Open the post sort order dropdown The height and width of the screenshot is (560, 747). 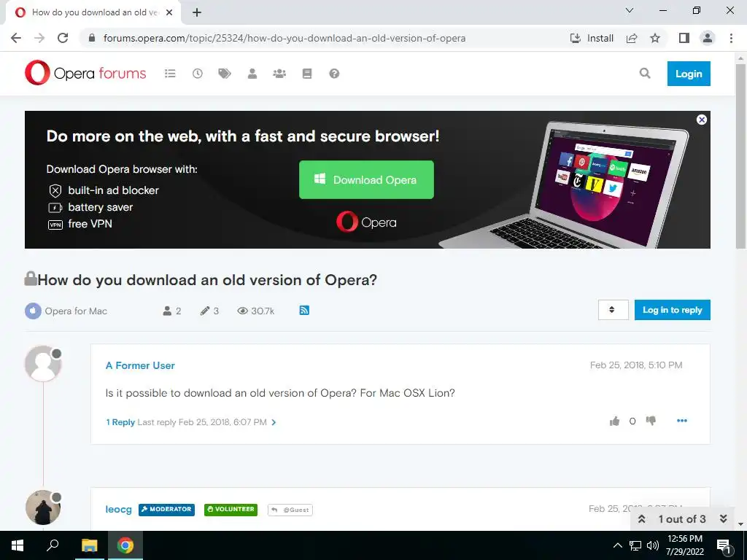(613, 310)
